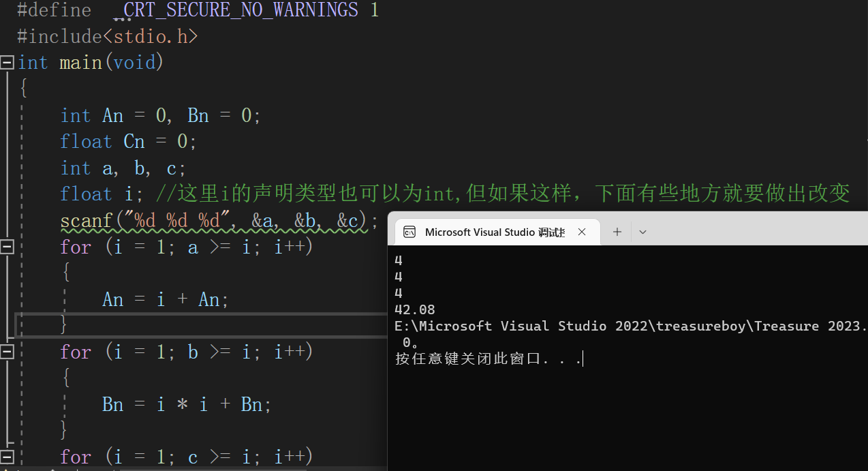Click the Bn = i * i + Bn statement
This screenshot has height=471, width=868.
[x=185, y=404]
